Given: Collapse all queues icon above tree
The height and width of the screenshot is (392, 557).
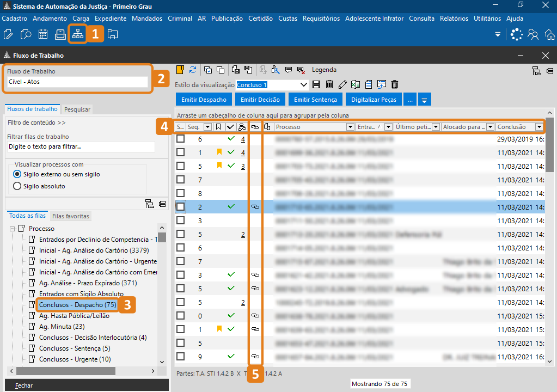Looking at the screenshot, I should point(162,204).
